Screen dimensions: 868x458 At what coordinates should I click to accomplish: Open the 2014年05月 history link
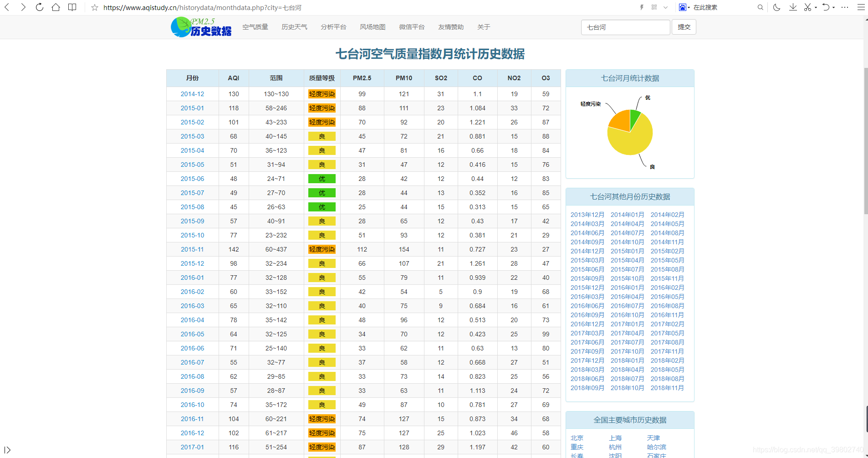[667, 224]
